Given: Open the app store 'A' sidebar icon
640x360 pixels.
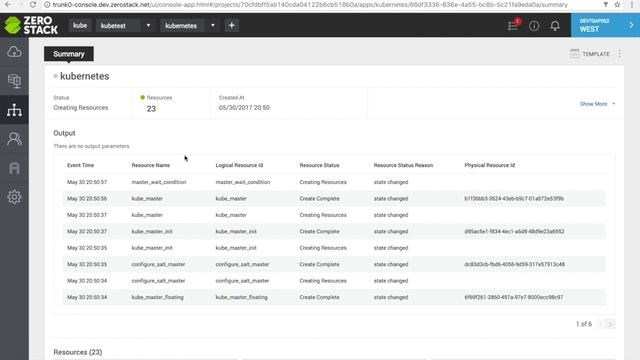Looking at the screenshot, I should tap(14, 168).
